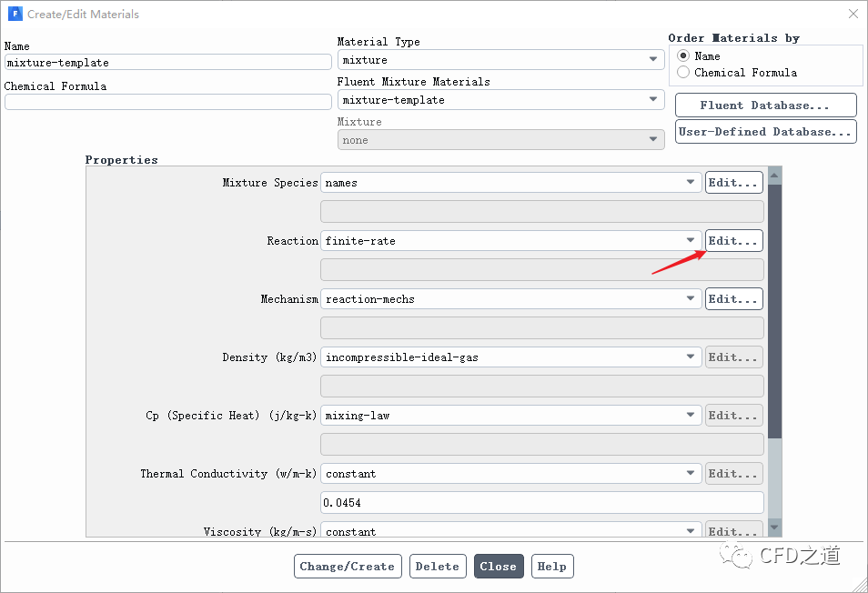Click Edit button for Mixture Species
Image resolution: width=868 pixels, height=593 pixels.
click(733, 183)
